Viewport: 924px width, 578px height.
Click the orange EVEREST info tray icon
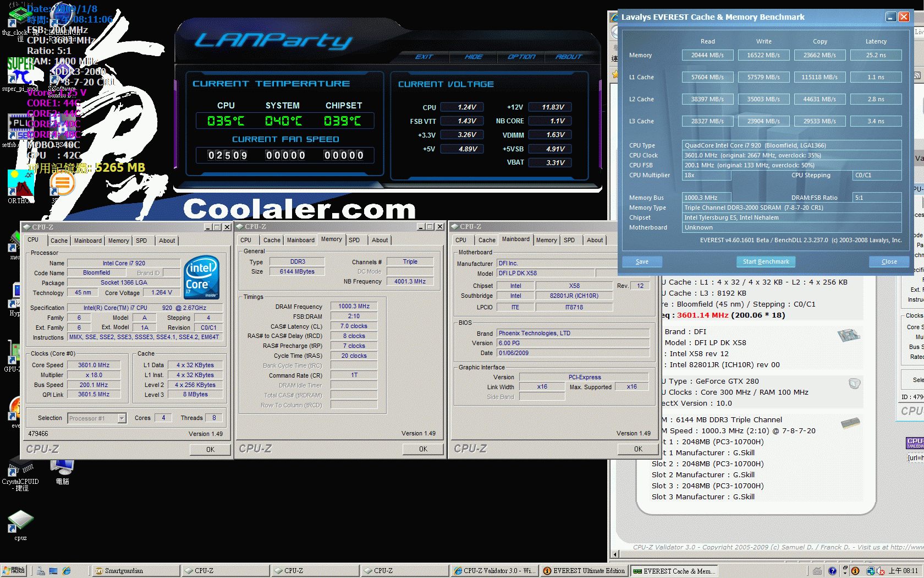coord(855,571)
